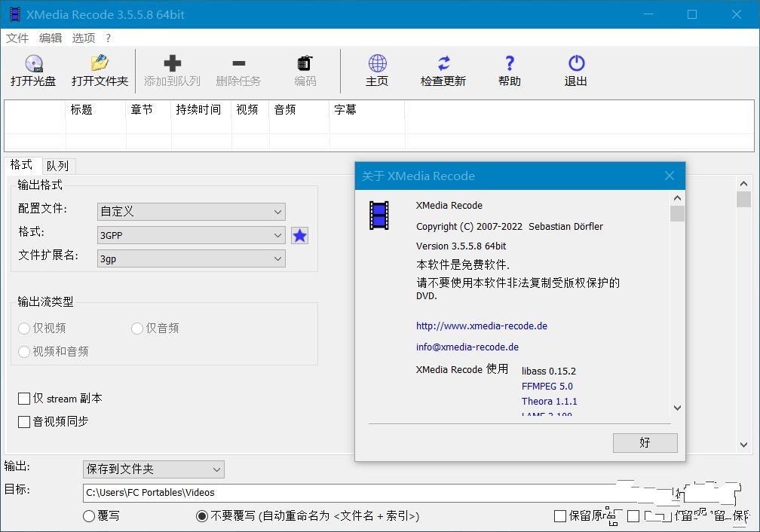The width and height of the screenshot is (760, 532).
Task: Open the xmedia-recode.de website link
Action: (x=481, y=326)
